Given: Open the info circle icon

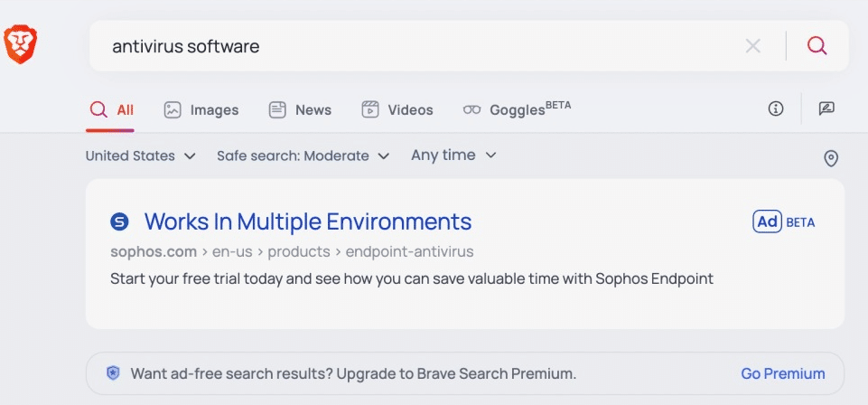Looking at the screenshot, I should (776, 108).
